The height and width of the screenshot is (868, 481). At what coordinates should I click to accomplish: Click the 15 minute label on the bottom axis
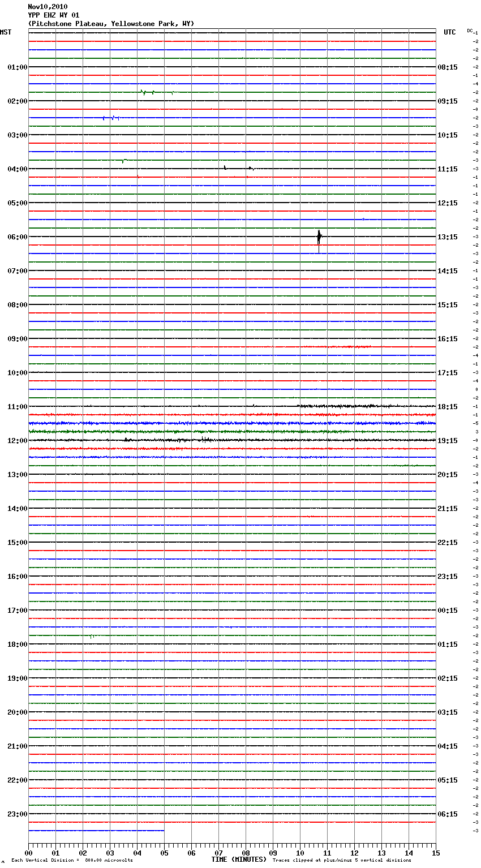tap(436, 853)
